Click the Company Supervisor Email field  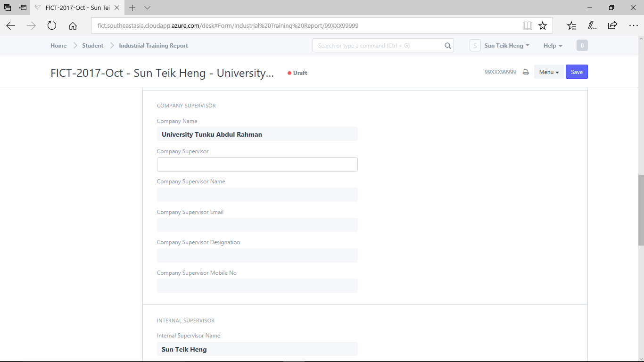click(x=257, y=225)
